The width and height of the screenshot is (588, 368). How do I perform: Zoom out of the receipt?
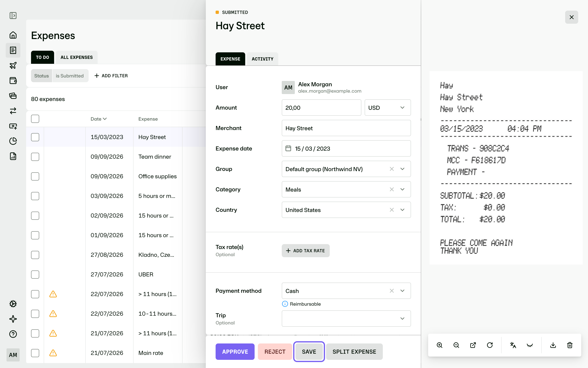(456, 345)
